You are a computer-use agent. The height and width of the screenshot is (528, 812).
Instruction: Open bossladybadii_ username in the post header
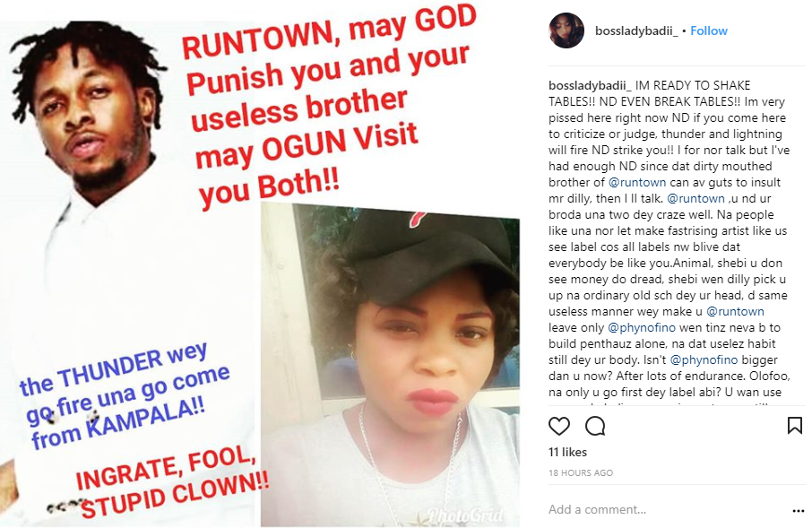[636, 31]
